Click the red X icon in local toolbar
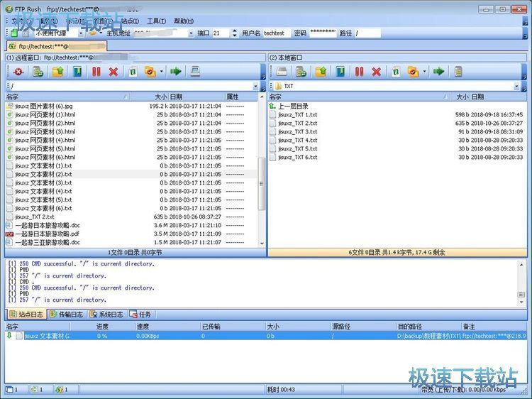The height and width of the screenshot is (399, 532). (x=376, y=72)
